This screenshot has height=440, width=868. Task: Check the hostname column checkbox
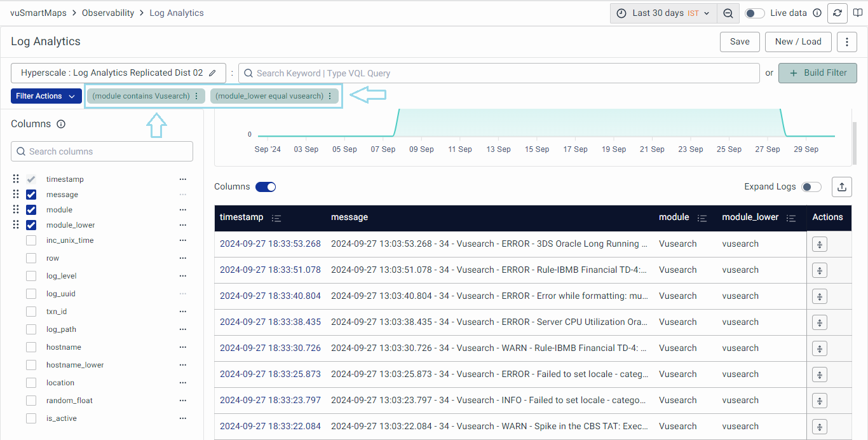[x=31, y=347]
